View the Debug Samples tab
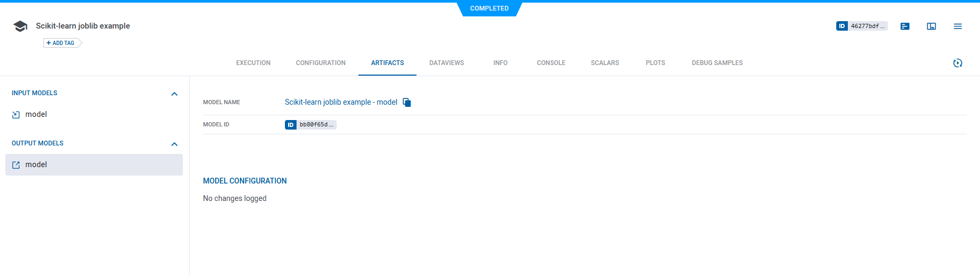This screenshot has height=275, width=980. [x=717, y=63]
